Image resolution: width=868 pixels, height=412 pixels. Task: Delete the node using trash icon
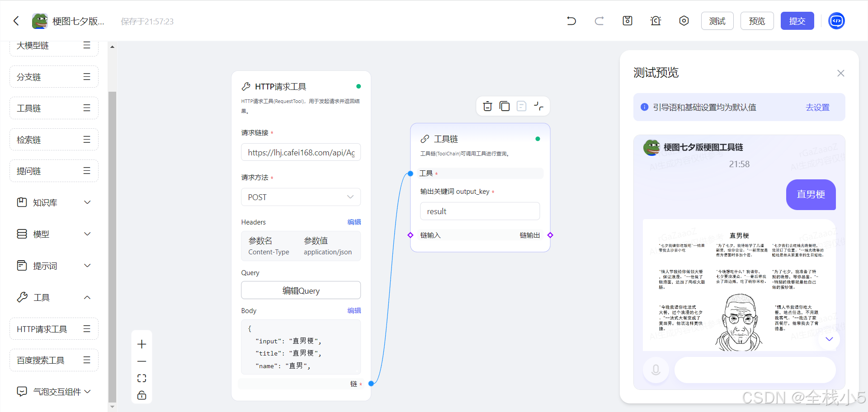(487, 106)
